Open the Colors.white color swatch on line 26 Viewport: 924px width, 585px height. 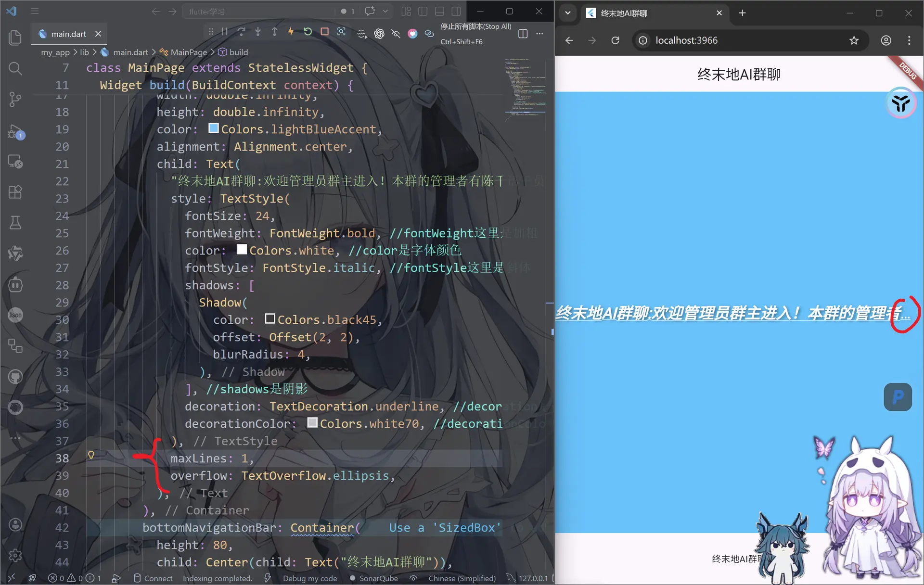pyautogui.click(x=242, y=250)
